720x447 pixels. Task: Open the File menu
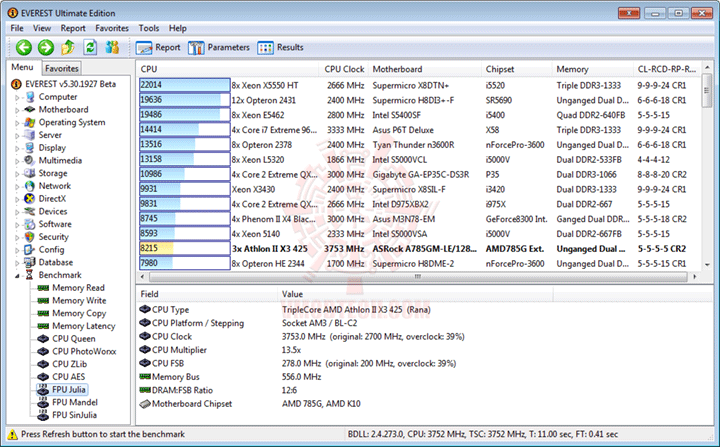tap(17, 28)
